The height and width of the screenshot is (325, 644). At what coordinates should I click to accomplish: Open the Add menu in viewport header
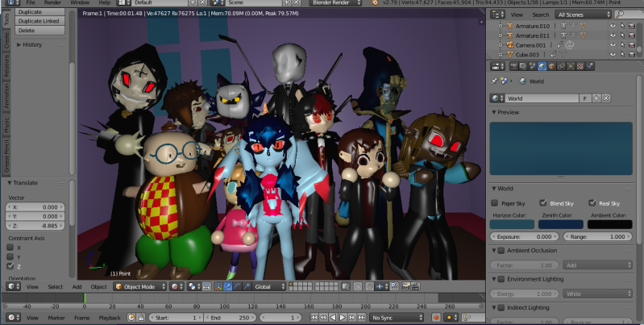pyautogui.click(x=77, y=287)
